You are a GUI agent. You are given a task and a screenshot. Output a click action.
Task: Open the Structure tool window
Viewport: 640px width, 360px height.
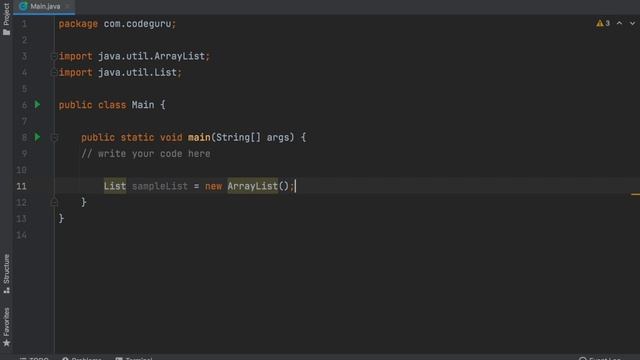(x=6, y=274)
